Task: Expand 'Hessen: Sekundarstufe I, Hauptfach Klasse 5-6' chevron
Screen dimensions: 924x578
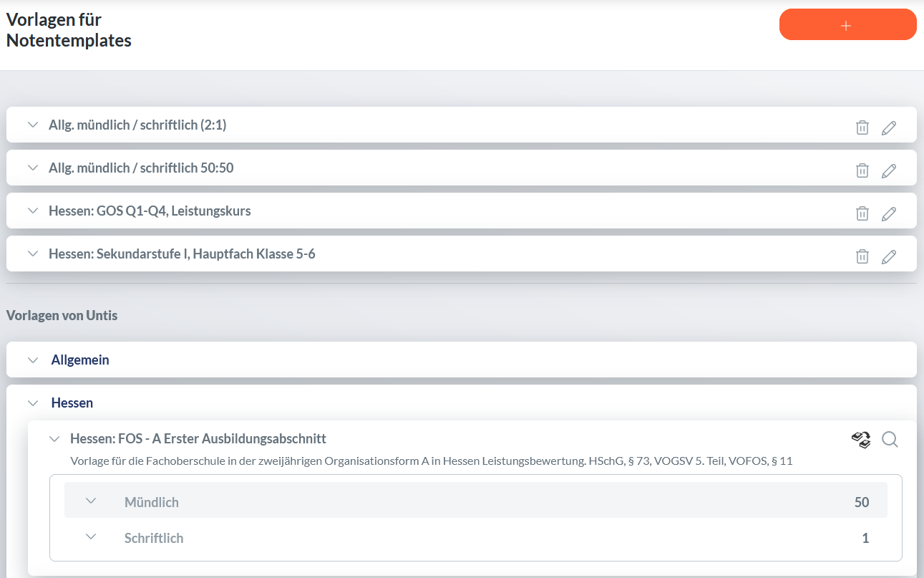Action: [32, 254]
